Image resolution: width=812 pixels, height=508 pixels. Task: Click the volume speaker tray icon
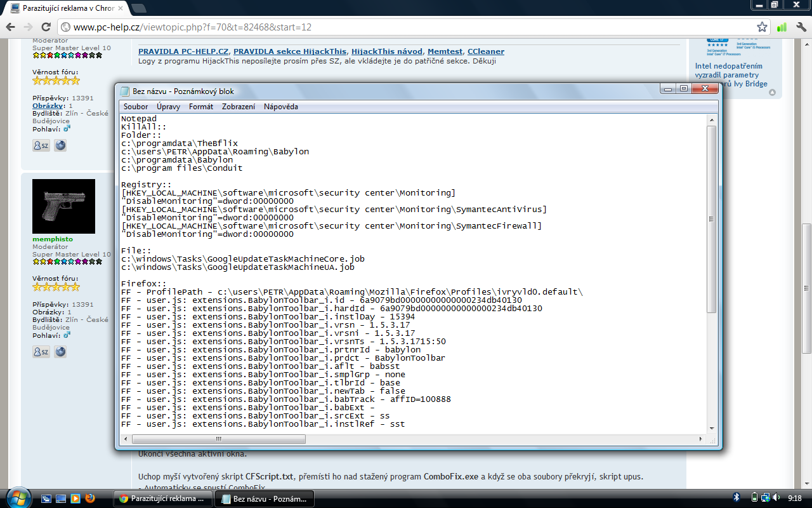coord(778,498)
